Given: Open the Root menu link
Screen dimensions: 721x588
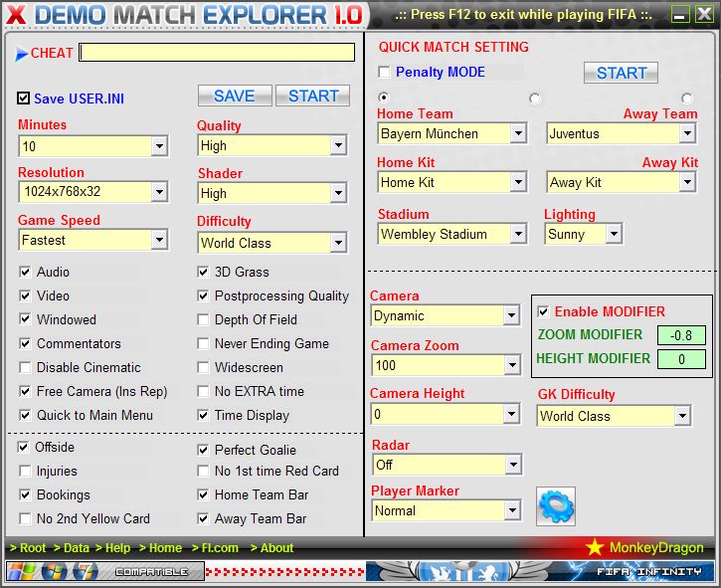Looking at the screenshot, I should (28, 547).
